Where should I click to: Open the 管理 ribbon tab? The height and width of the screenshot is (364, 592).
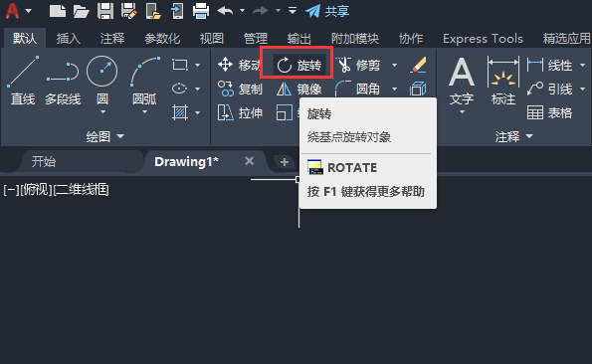pos(256,38)
